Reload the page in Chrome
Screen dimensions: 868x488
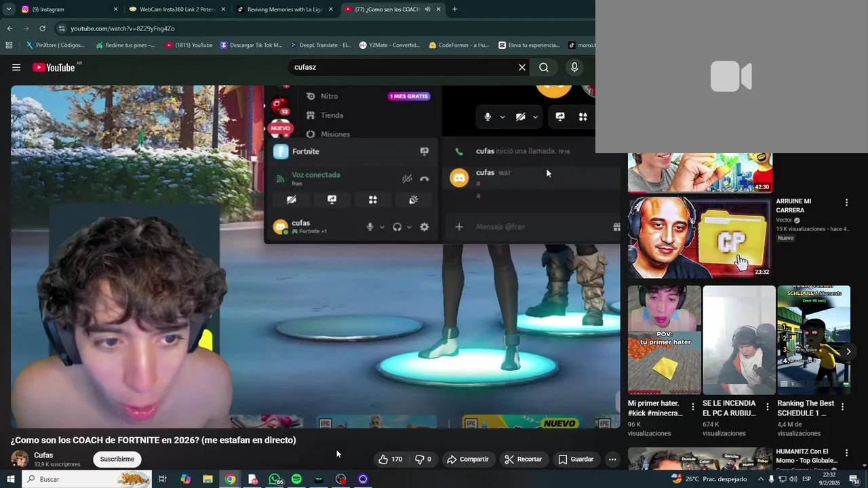point(42,28)
